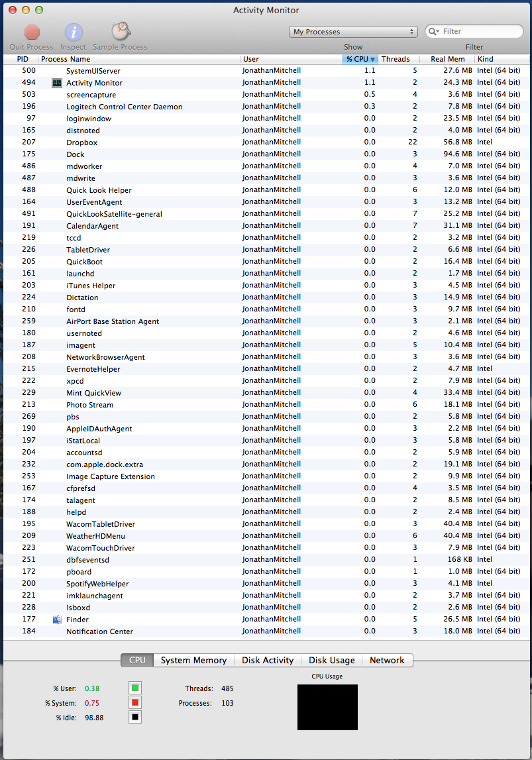Select AirPort Base Station Agent row
The height and width of the screenshot is (760, 532).
[266, 321]
